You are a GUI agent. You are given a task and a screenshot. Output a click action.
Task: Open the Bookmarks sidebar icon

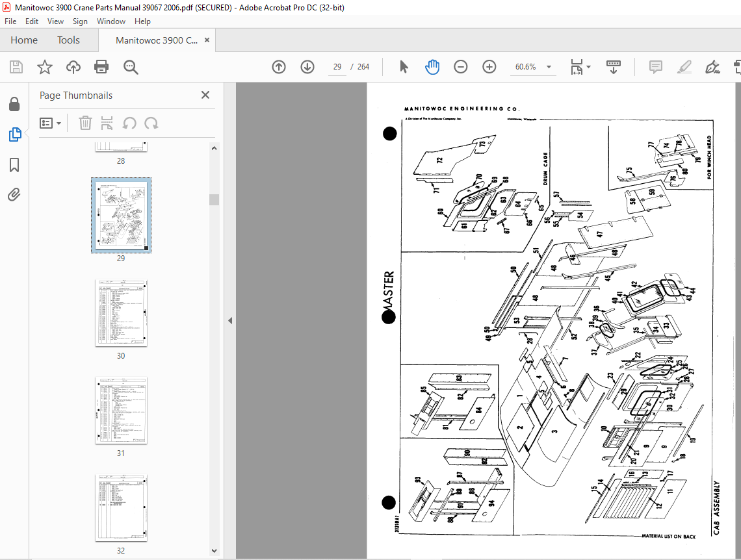14,165
